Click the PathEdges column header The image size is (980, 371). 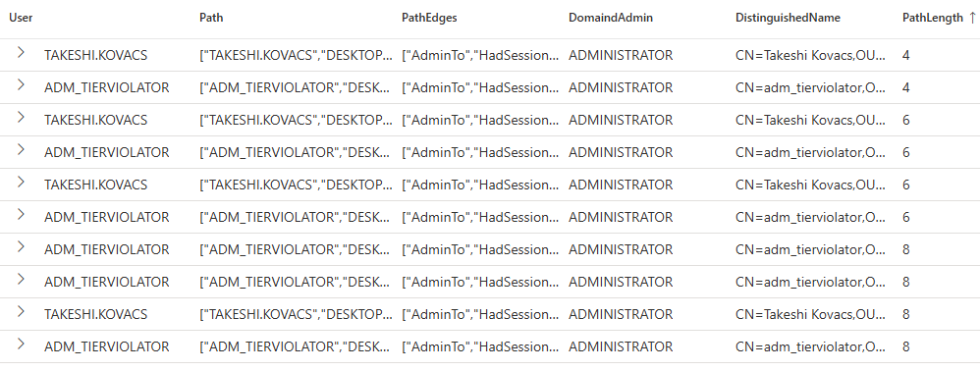coord(429,18)
